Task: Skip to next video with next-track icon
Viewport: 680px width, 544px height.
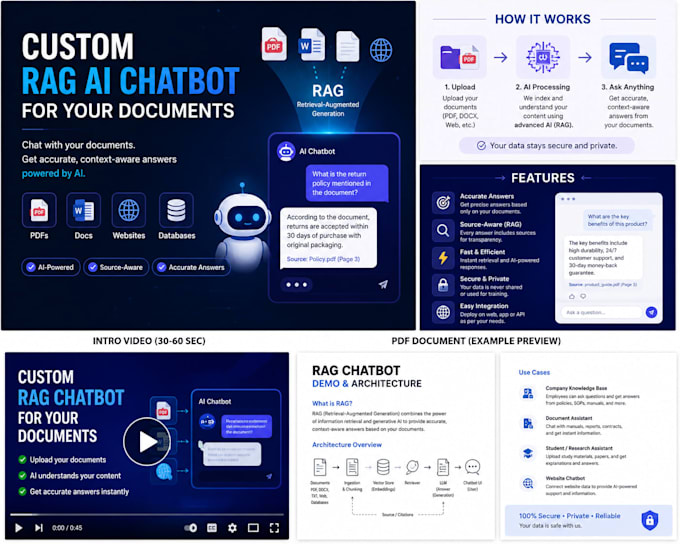Action: [x=39, y=528]
